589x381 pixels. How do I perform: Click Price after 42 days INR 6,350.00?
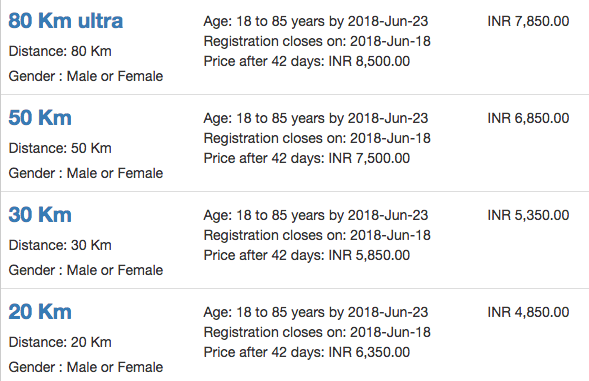(x=307, y=352)
